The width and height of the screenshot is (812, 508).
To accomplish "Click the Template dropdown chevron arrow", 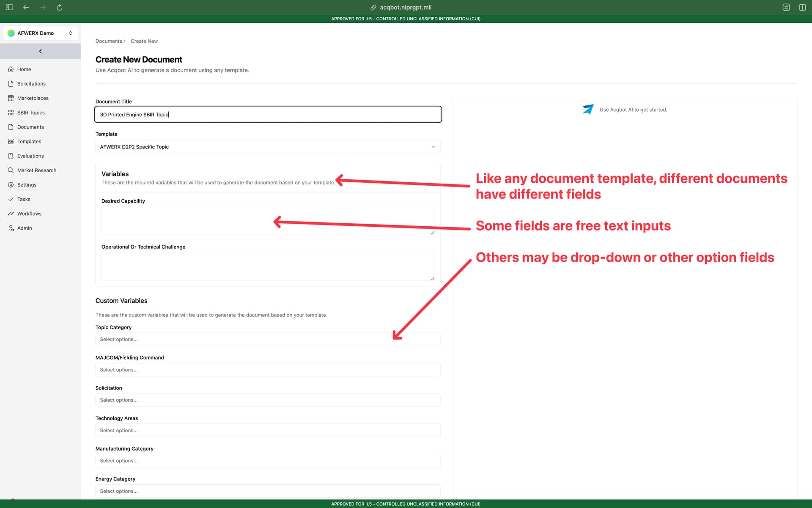I will point(433,147).
